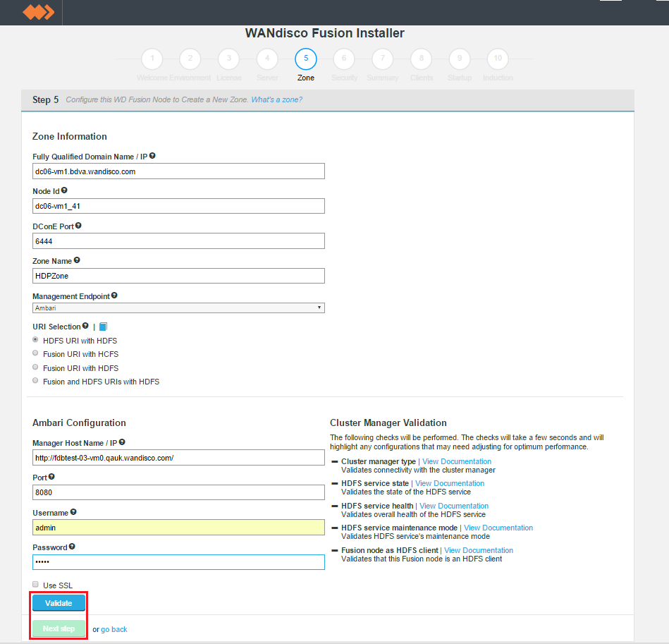This screenshot has width=669, height=644.
Task: Go to step 1 Welcome
Action: tap(152, 59)
